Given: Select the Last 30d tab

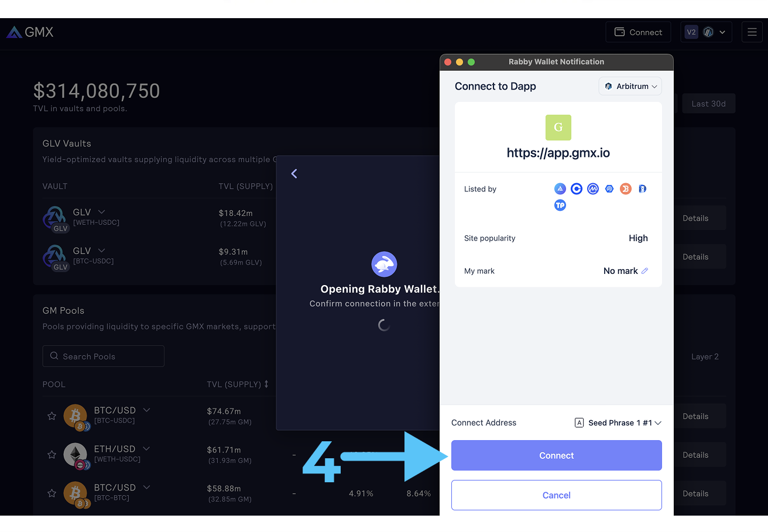Looking at the screenshot, I should (x=708, y=104).
